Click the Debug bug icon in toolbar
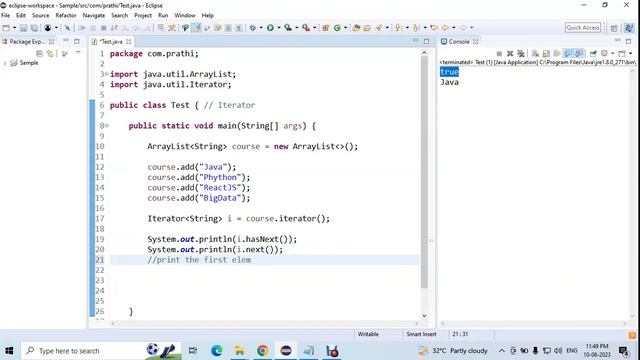This screenshot has width=640, height=360. coord(253,28)
